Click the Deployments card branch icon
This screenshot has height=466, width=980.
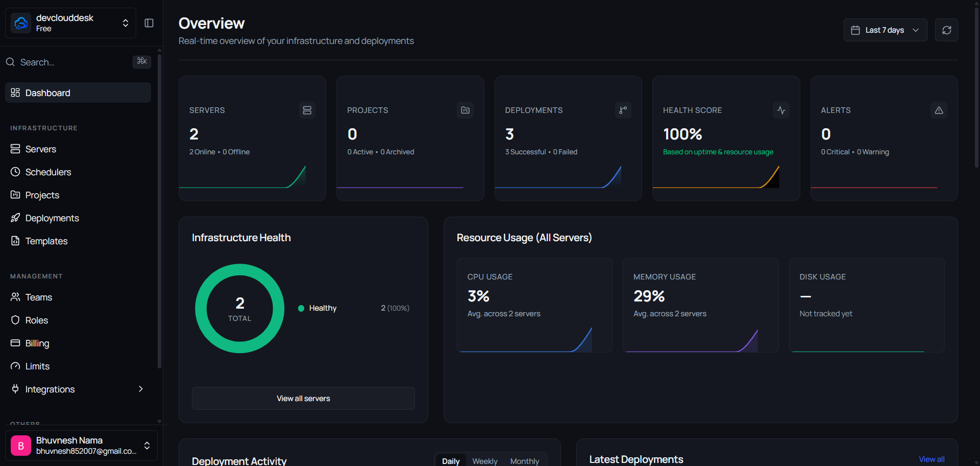623,110
